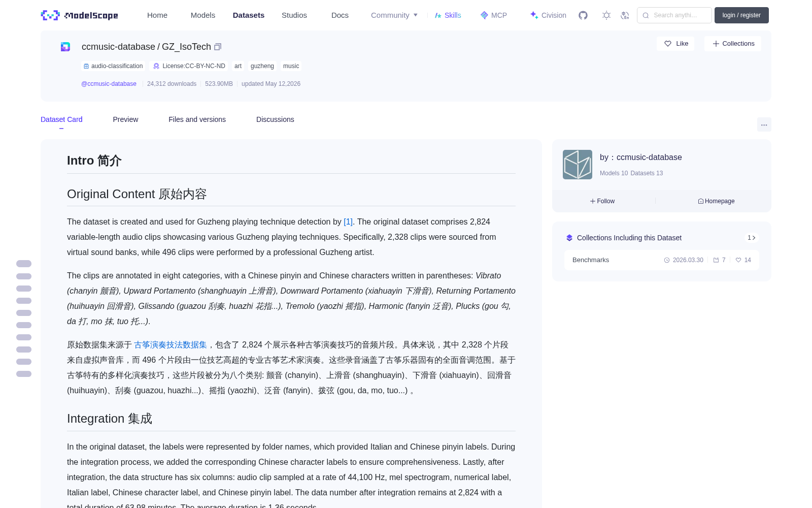812x508 pixels.
Task: Switch to Files and versions tab
Action: [197, 119]
